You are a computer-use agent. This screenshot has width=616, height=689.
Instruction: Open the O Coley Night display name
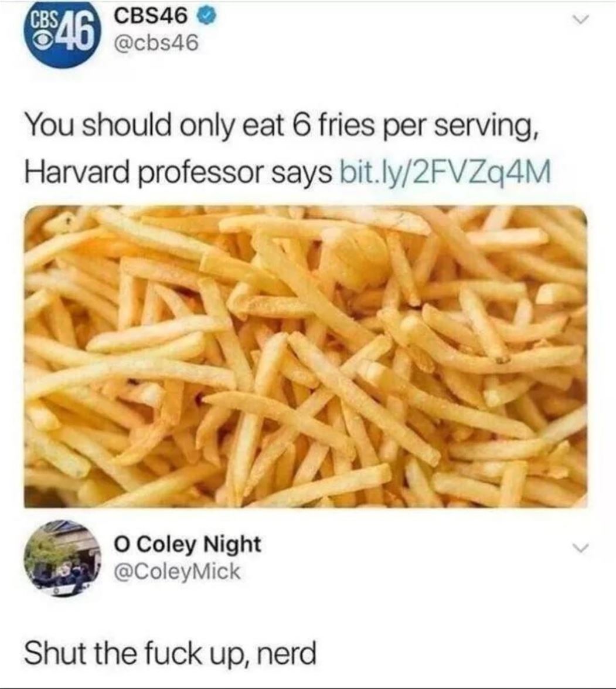point(188,544)
